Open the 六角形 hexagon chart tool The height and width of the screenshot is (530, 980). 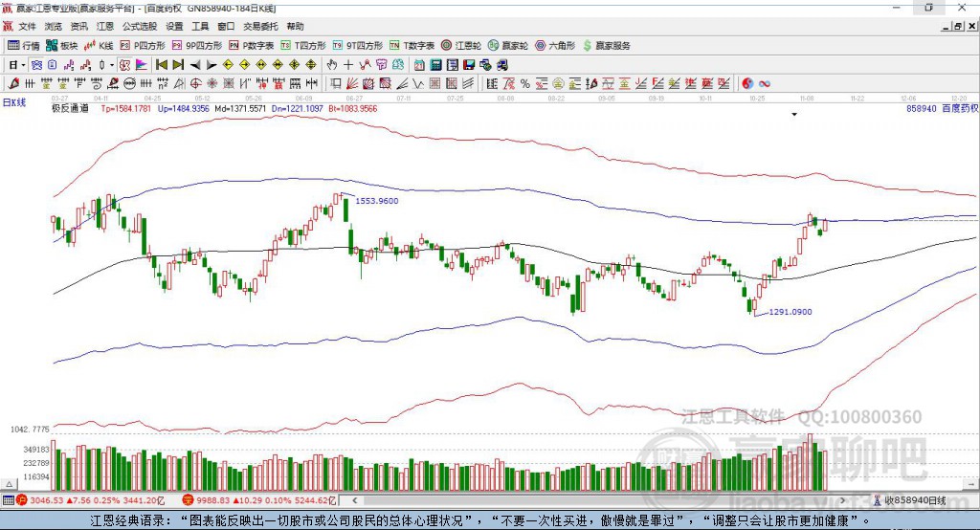point(555,46)
